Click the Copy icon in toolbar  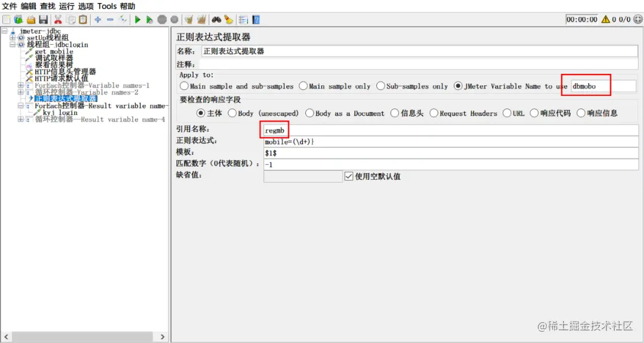(70, 19)
